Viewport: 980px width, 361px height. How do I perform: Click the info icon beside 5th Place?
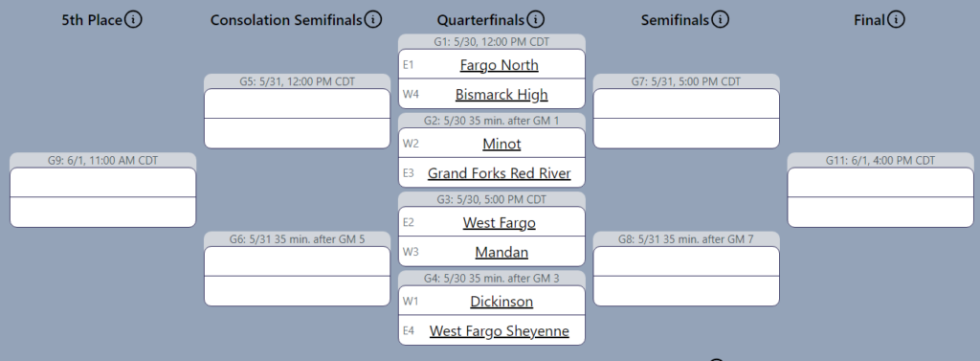click(x=133, y=19)
